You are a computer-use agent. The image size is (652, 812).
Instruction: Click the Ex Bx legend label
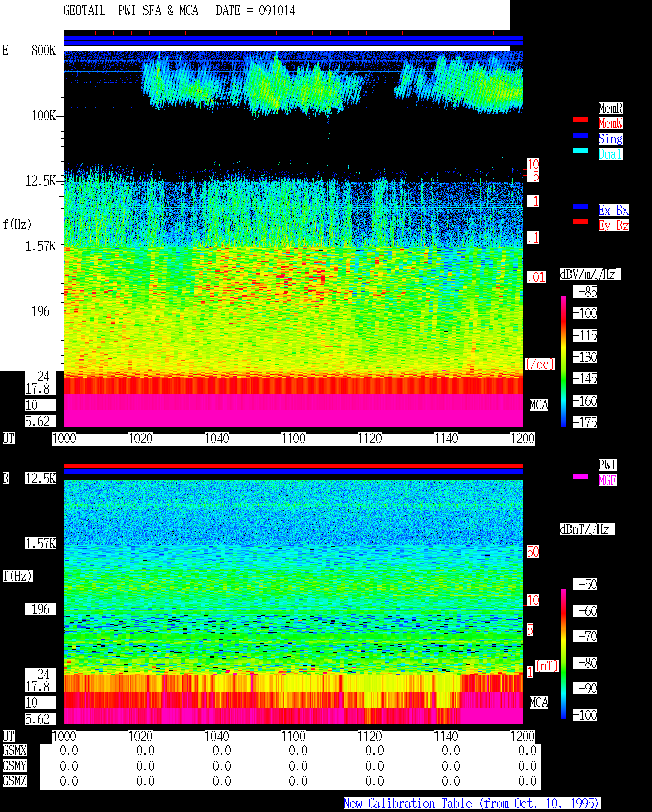tap(613, 210)
